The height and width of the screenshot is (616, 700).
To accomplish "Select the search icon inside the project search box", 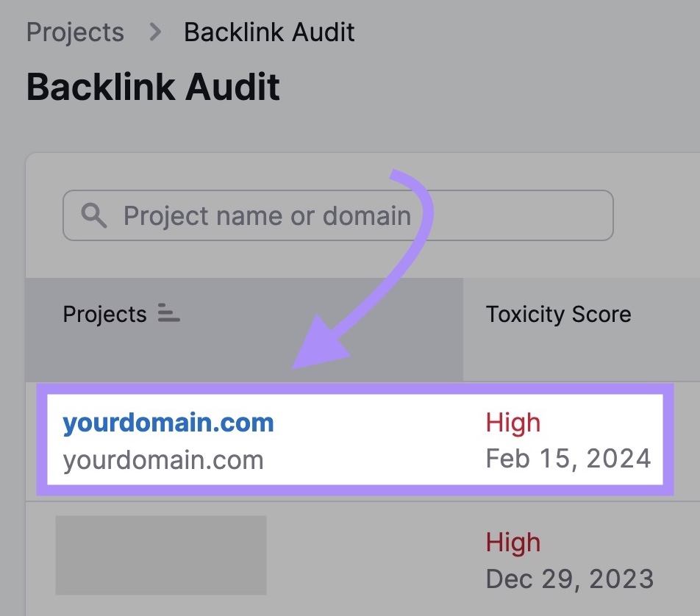I will tap(96, 215).
